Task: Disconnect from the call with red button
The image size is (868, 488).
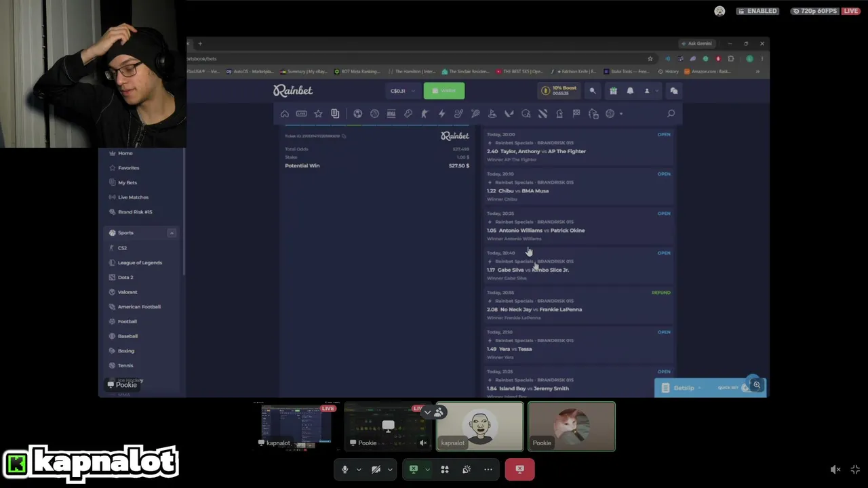Action: click(519, 469)
